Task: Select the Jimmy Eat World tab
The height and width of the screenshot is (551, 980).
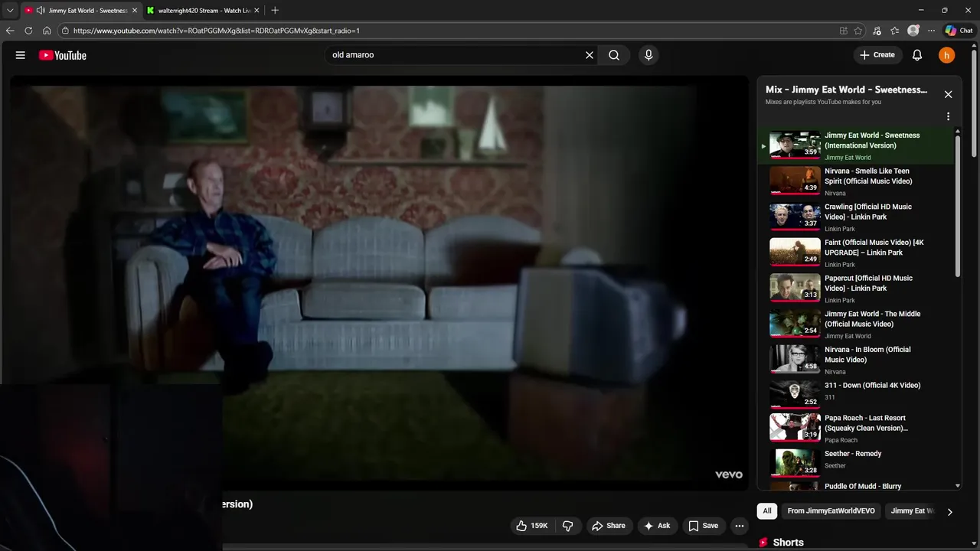Action: coord(80,10)
